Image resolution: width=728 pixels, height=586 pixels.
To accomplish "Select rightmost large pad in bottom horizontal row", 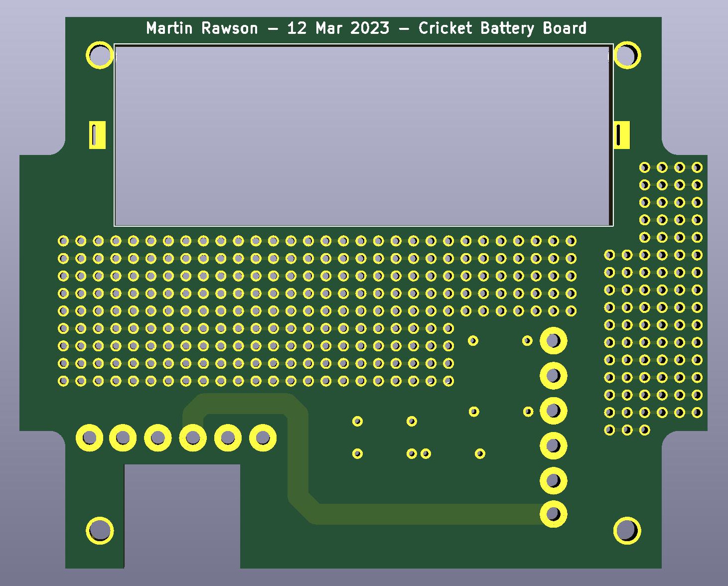I will 263,438.
